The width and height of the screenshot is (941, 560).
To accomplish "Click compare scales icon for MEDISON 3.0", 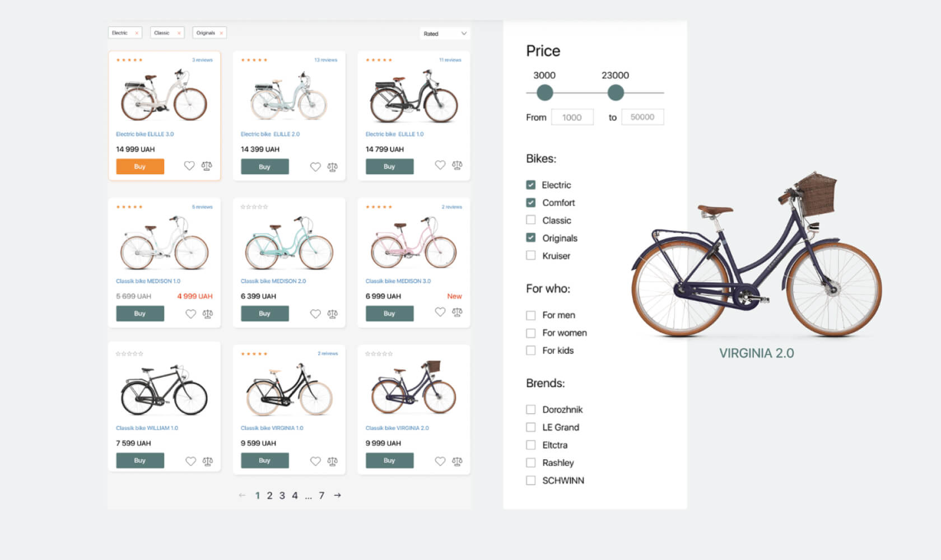I will tap(457, 312).
